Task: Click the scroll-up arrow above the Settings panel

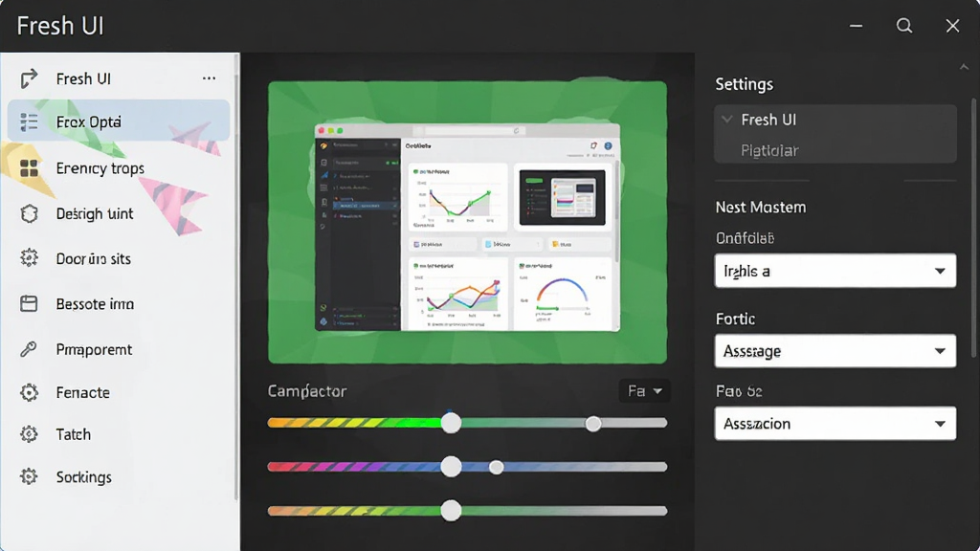Action: pyautogui.click(x=964, y=67)
